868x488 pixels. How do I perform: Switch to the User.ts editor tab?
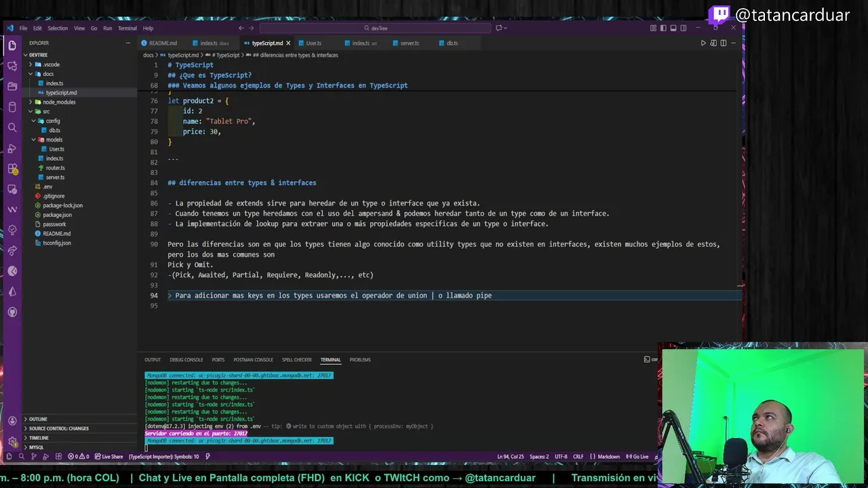pos(313,43)
